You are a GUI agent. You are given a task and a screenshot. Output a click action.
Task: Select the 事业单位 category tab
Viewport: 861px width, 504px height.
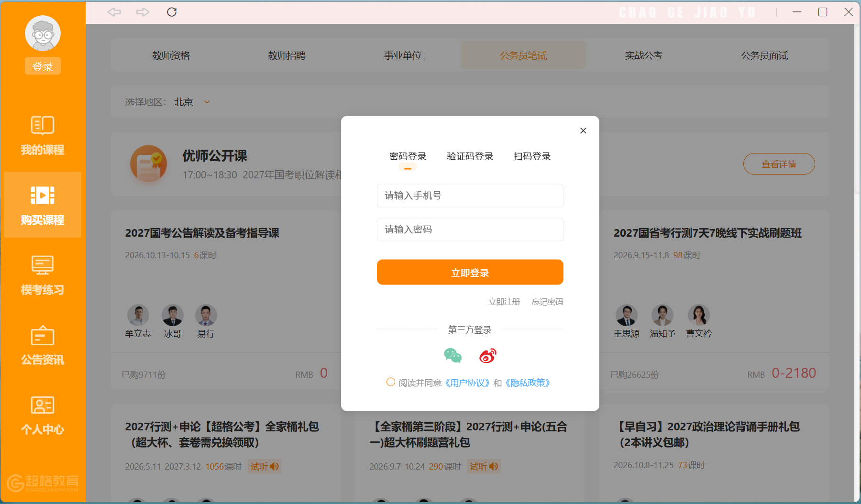[x=403, y=55]
